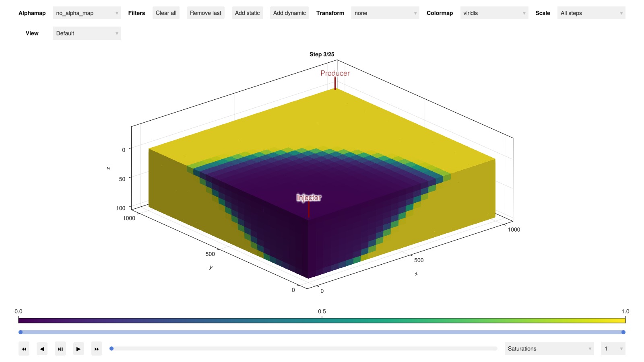
Task: Open the Saturations property dropdown
Action: pyautogui.click(x=549, y=349)
